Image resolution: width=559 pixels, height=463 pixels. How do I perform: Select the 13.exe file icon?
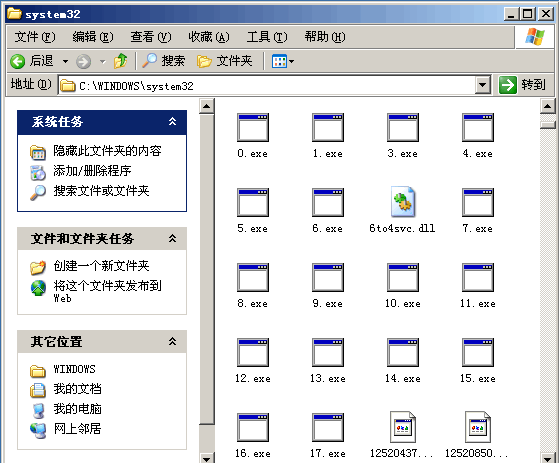(328, 353)
